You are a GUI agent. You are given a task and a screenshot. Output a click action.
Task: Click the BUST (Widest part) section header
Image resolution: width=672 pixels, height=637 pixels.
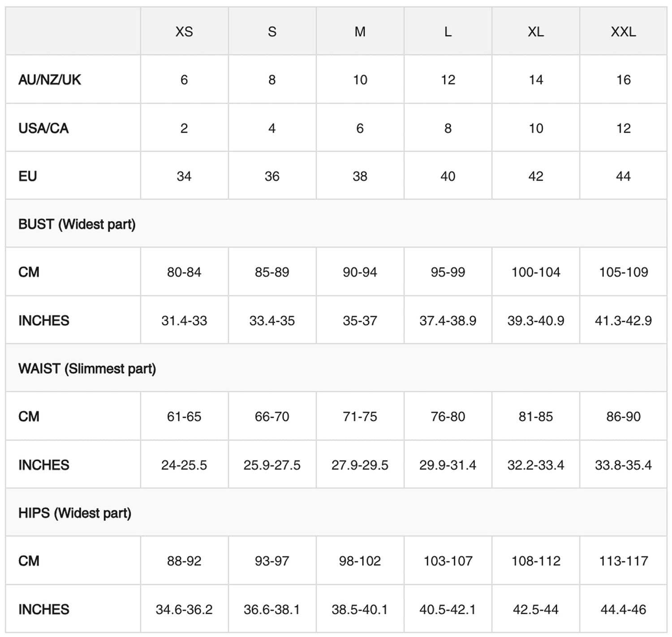77,224
